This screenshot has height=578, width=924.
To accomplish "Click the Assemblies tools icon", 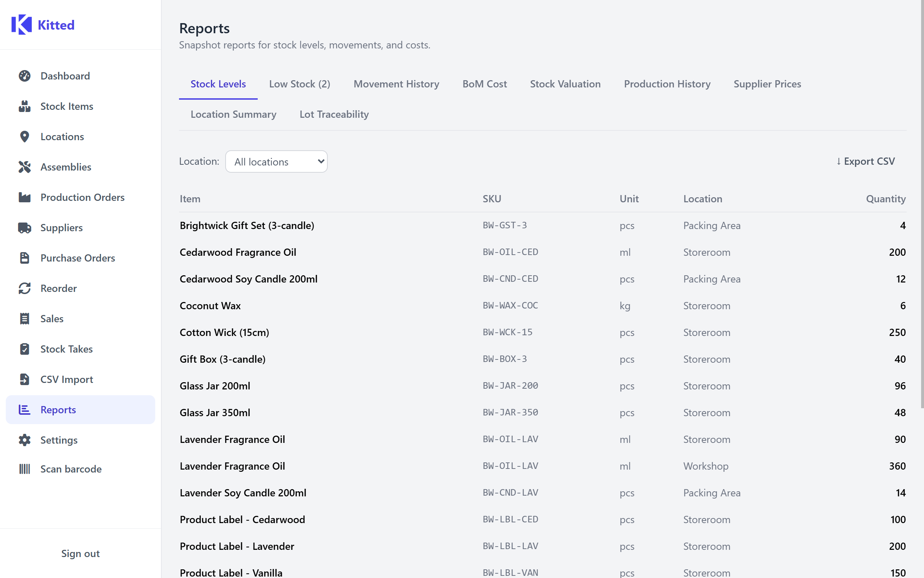I will click(25, 167).
